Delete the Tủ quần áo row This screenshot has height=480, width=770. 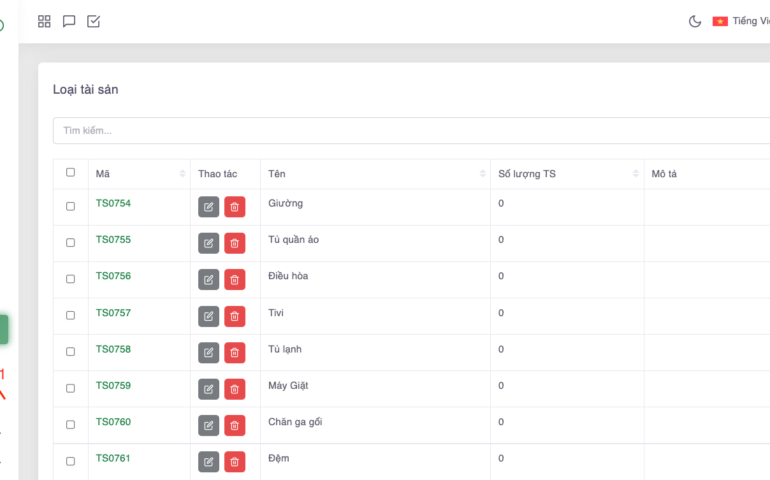[x=234, y=243]
